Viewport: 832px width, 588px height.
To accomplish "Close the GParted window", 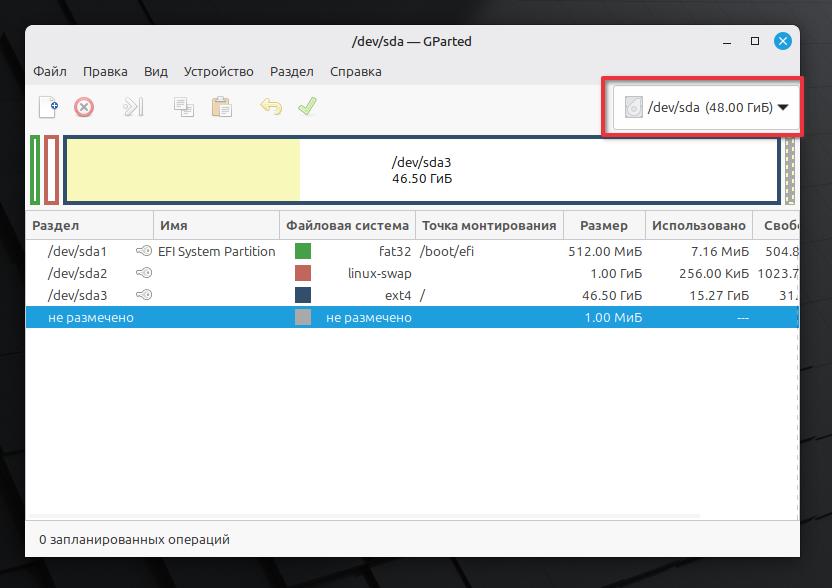I will [x=783, y=41].
